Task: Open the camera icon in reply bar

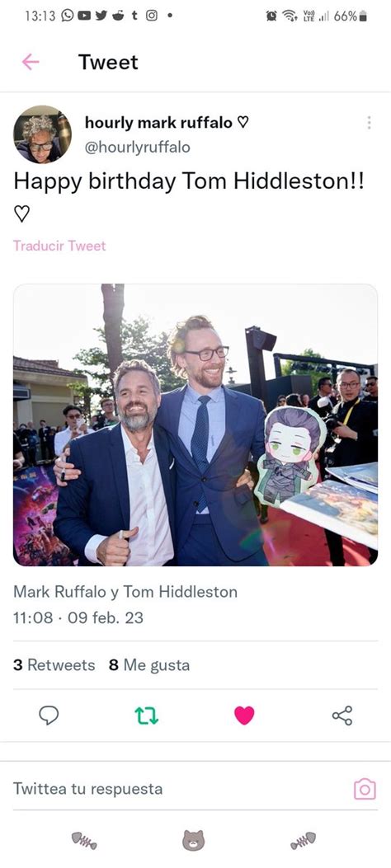Action: click(x=365, y=789)
